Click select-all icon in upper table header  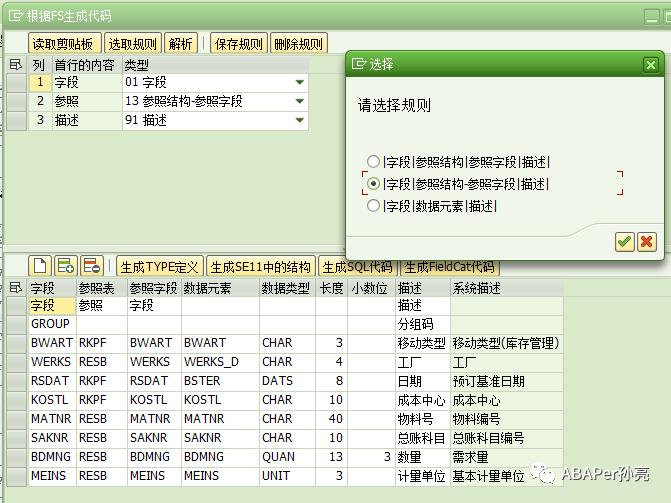pos(16,65)
